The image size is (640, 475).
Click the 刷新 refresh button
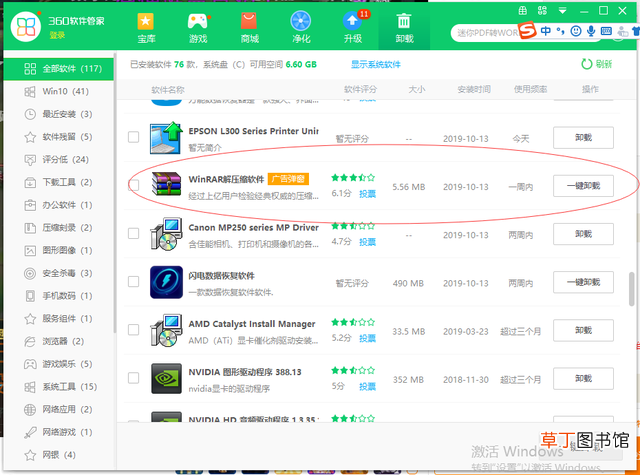pyautogui.click(x=596, y=64)
